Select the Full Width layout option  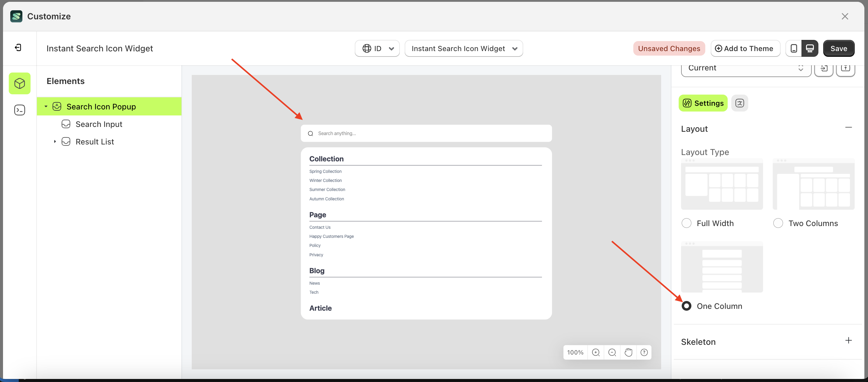tap(687, 223)
